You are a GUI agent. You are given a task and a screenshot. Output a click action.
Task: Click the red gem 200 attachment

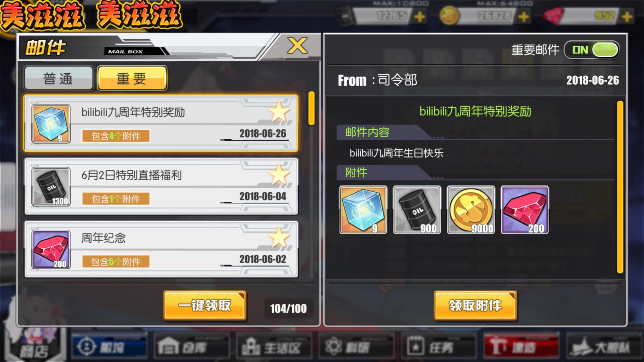click(x=525, y=210)
